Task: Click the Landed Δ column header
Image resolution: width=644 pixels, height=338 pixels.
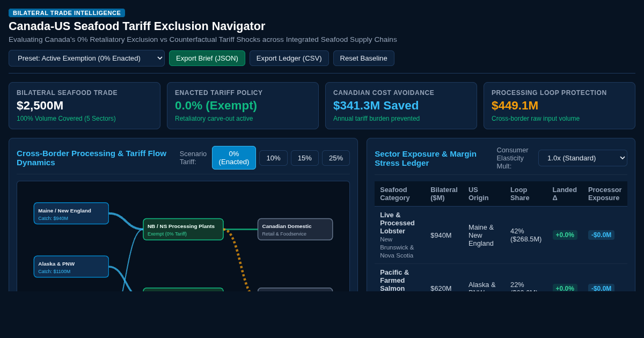Action: (565, 194)
